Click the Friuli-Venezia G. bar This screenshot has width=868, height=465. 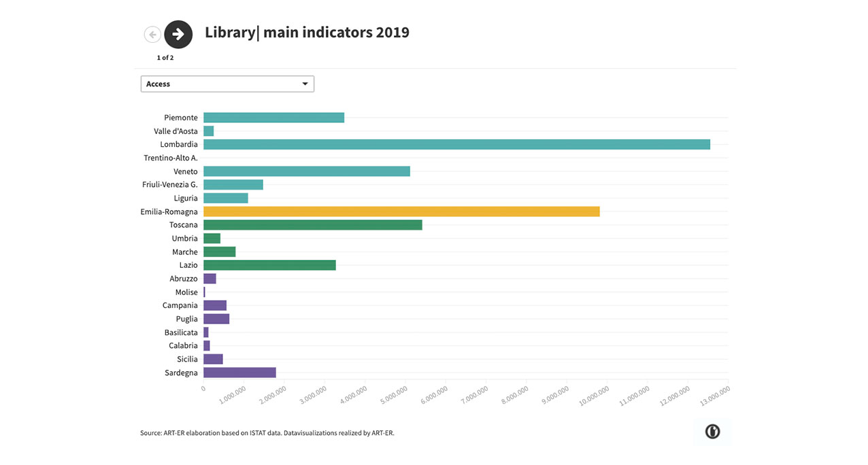[233, 185]
